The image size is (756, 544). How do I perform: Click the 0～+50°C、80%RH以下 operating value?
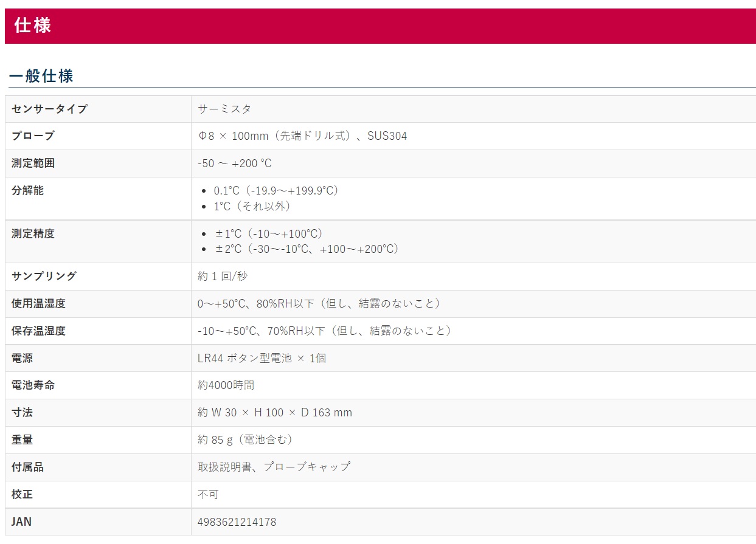[x=319, y=303]
